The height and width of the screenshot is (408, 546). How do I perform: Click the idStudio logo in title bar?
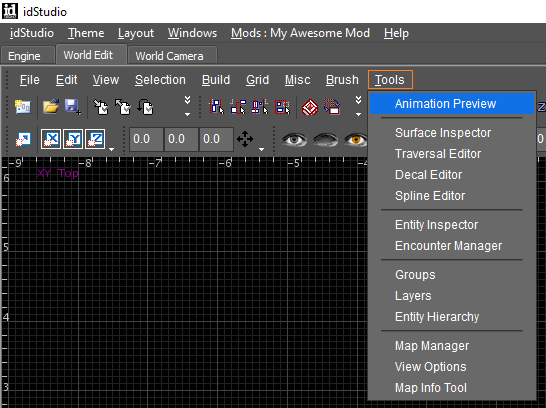[x=10, y=11]
